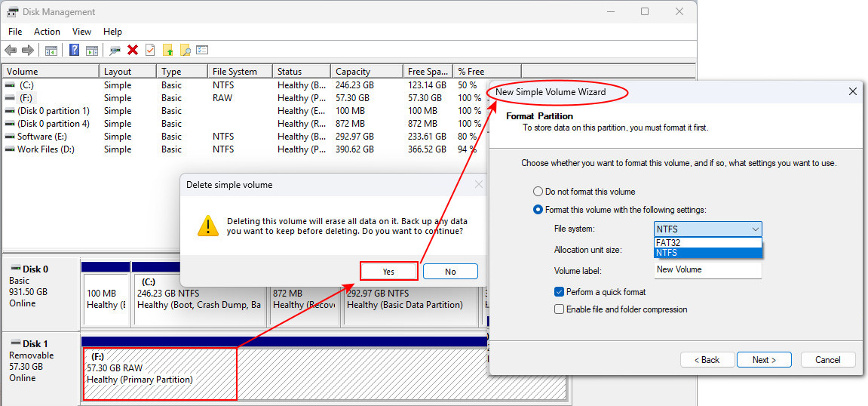This screenshot has width=868, height=406.
Task: Click the folder with magnifier icon
Action: [185, 51]
